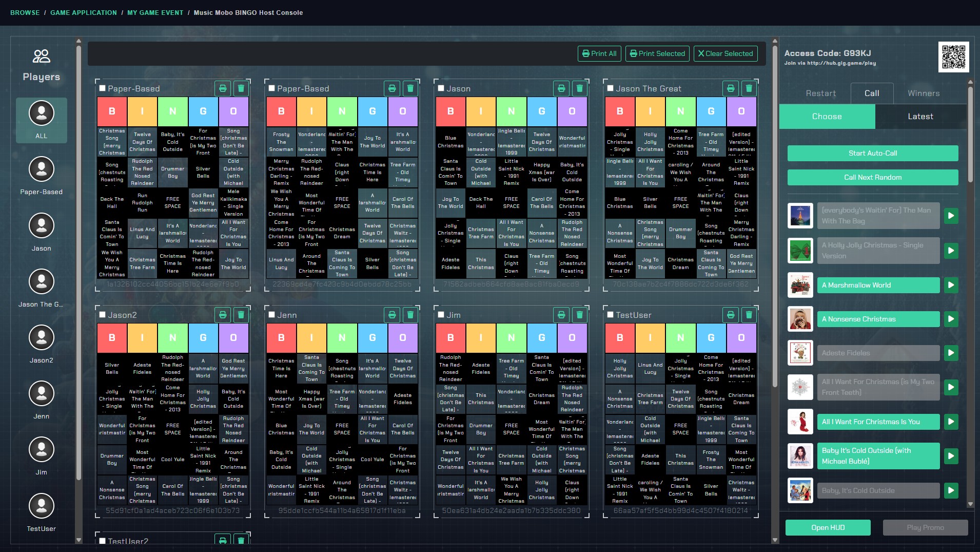Play the A Marshmallow World song
Image resolution: width=980 pixels, height=552 pixels.
(x=951, y=285)
